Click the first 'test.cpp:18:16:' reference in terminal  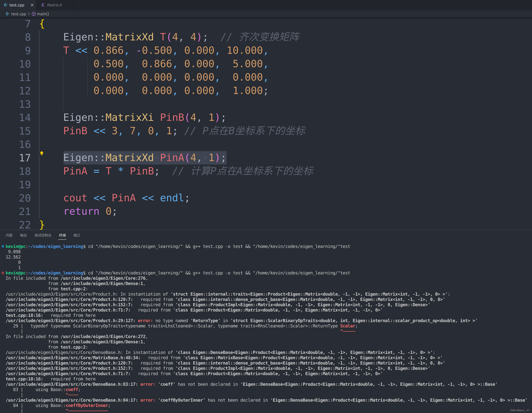[x=24, y=315]
